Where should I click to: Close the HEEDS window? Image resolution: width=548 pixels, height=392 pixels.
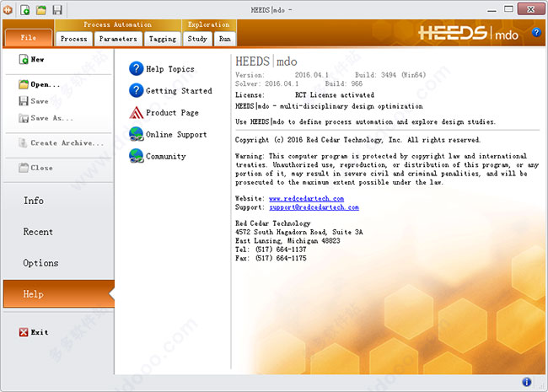[x=530, y=9]
